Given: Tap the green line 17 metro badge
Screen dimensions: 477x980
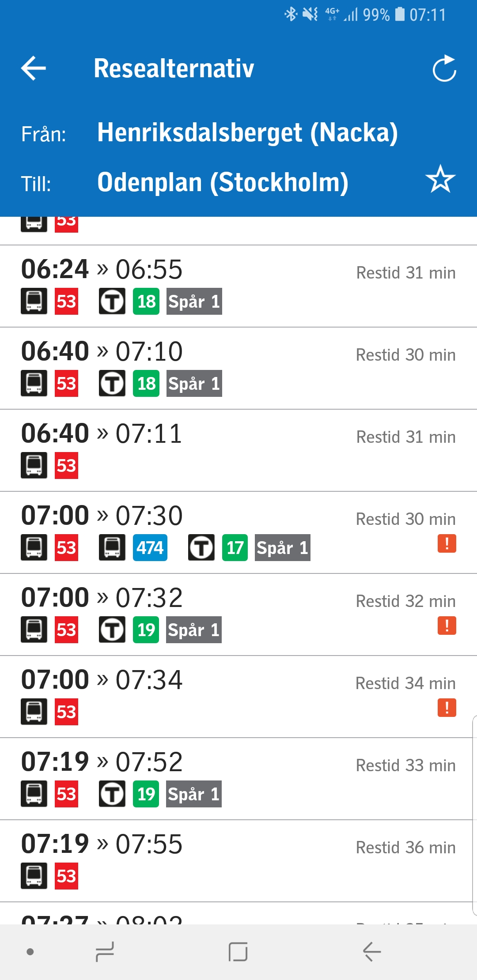Looking at the screenshot, I should (x=235, y=548).
